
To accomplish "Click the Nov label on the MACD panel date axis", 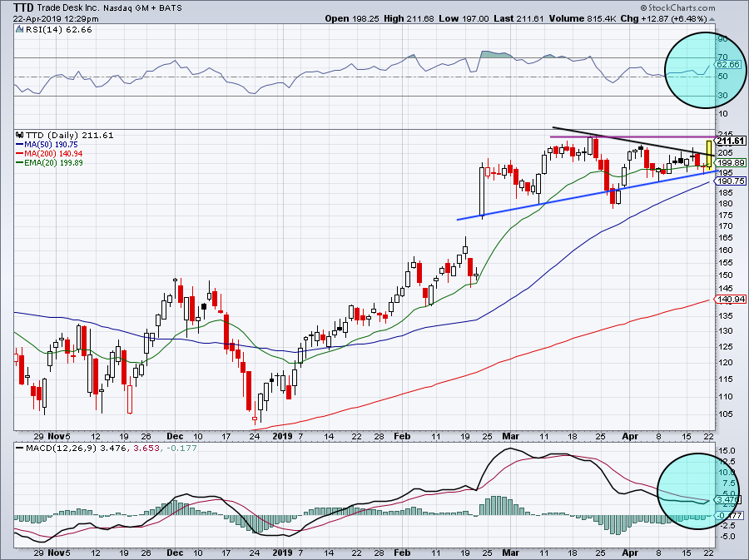I will [x=56, y=553].
